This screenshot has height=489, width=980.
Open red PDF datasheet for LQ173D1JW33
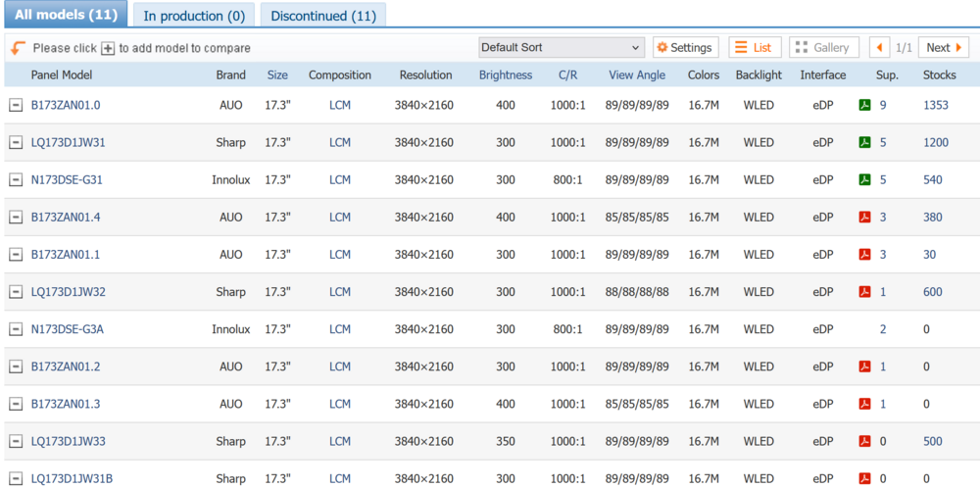click(864, 441)
